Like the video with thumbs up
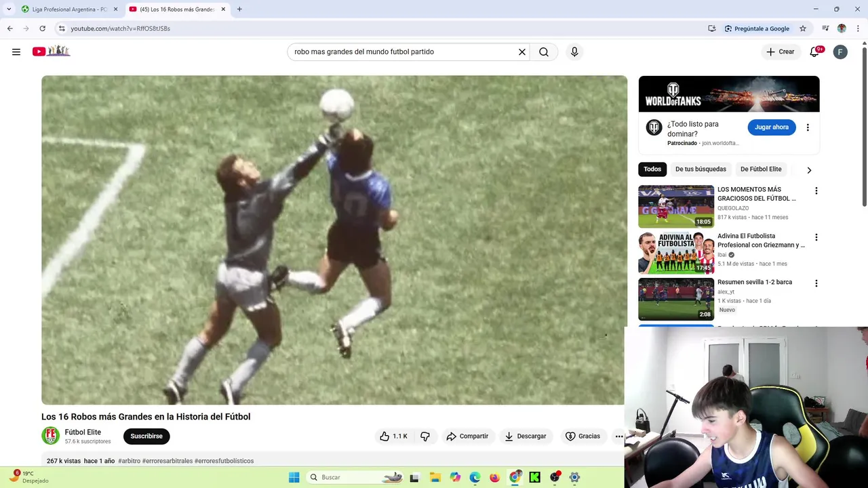This screenshot has width=868, height=488. tap(394, 436)
